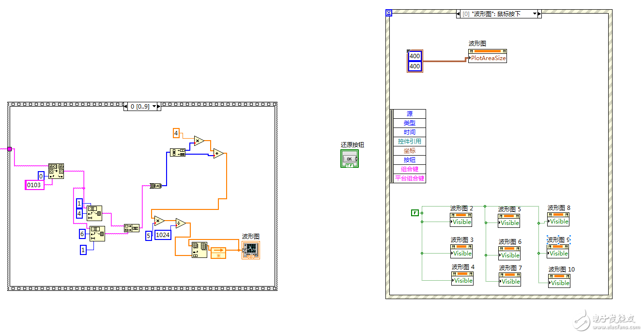The height and width of the screenshot is (335, 644).
Task: Select the Divide node next to 1024
Action: click(181, 223)
